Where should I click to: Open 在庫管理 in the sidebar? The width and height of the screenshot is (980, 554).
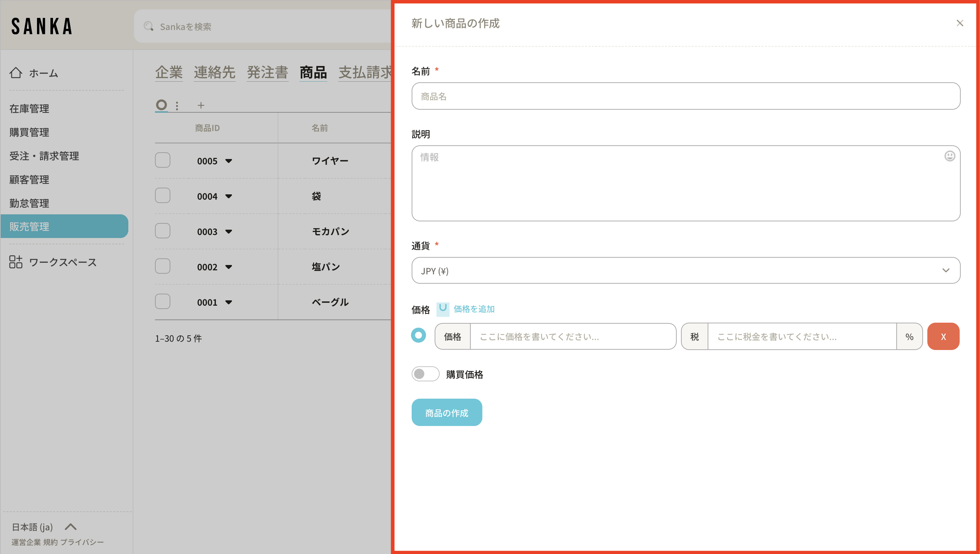point(29,108)
